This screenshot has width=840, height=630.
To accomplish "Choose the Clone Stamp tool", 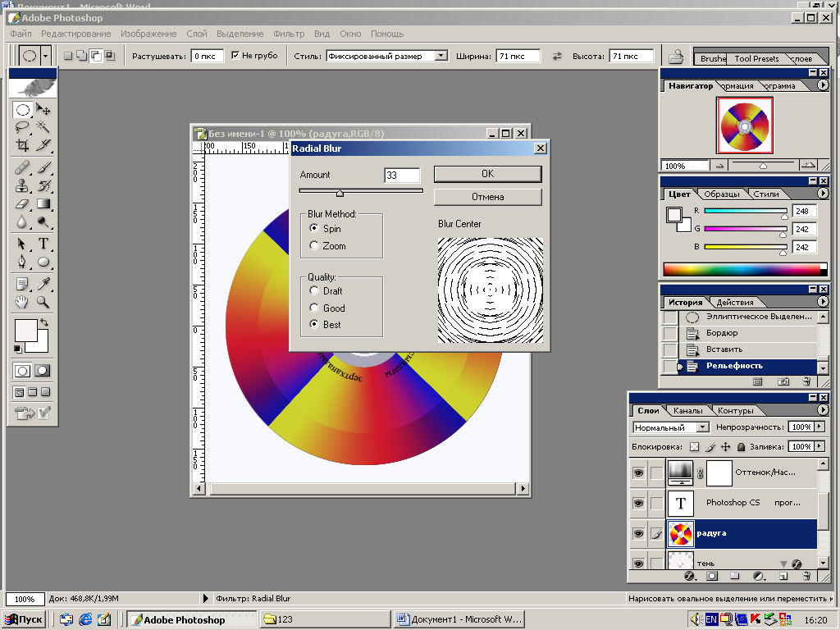I will [x=22, y=186].
